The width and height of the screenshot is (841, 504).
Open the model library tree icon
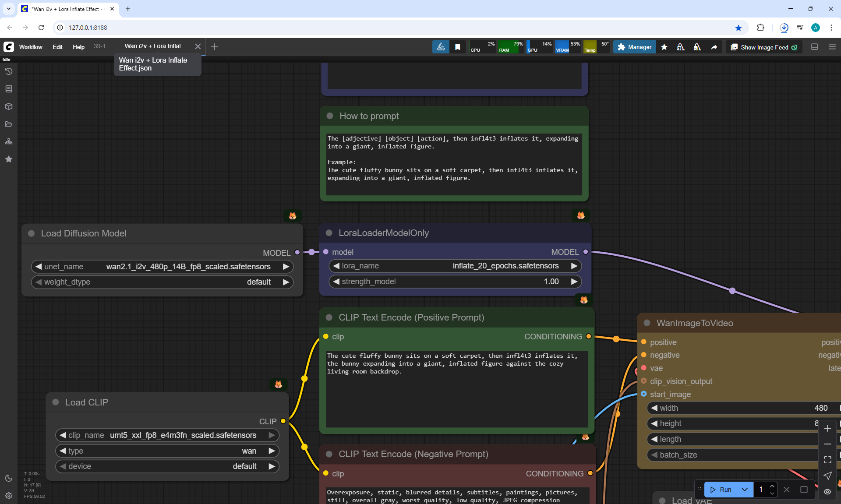[x=9, y=141]
